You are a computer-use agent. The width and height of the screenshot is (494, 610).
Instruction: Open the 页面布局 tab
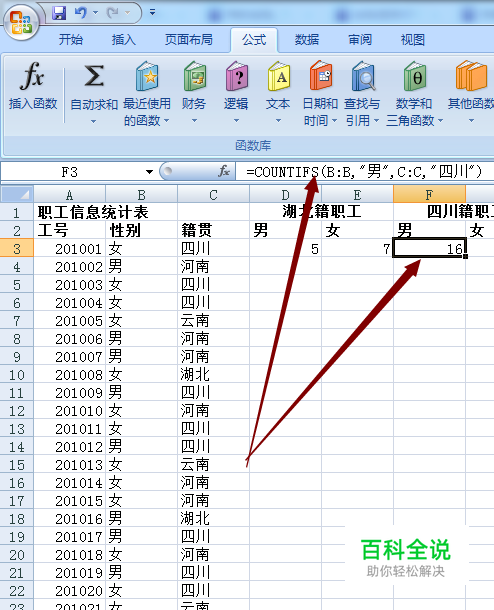[189, 40]
